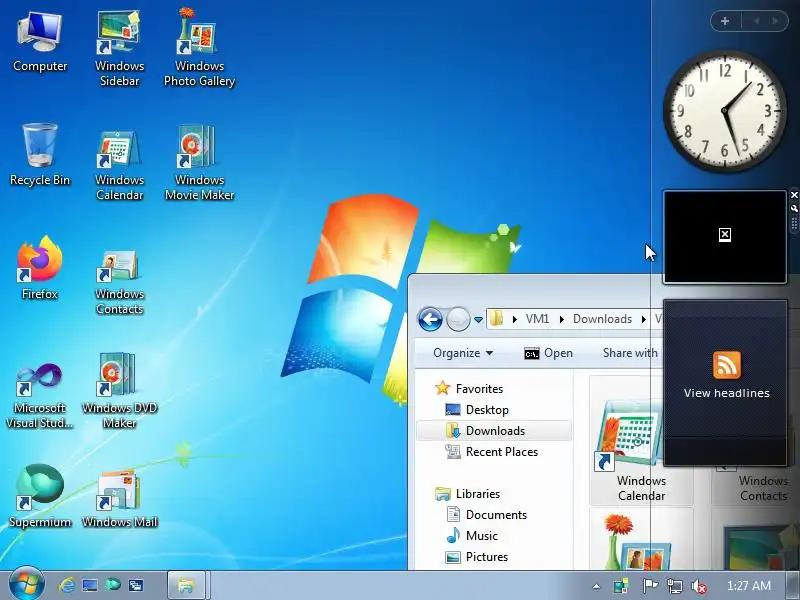Select Downloads in the navigation pane
Viewport: 800px width, 600px height.
tap(494, 431)
